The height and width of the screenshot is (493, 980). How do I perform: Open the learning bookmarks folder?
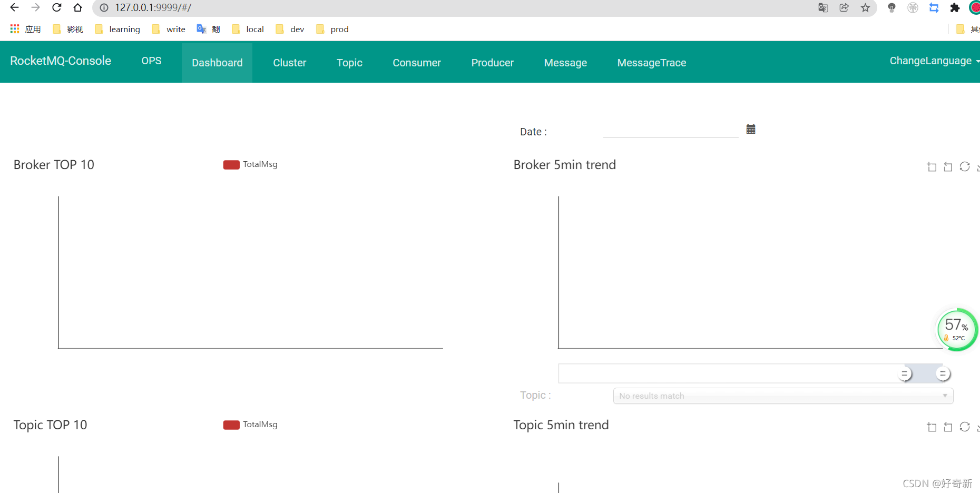[117, 29]
